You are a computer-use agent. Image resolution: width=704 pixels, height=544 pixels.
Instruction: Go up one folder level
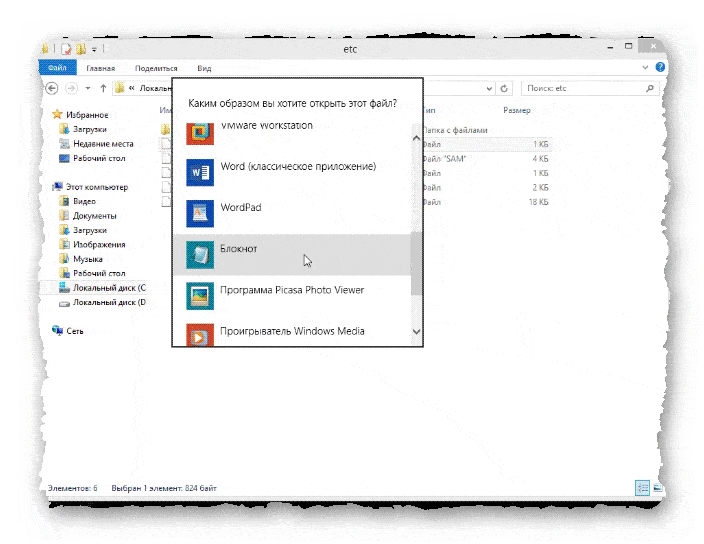[x=103, y=88]
